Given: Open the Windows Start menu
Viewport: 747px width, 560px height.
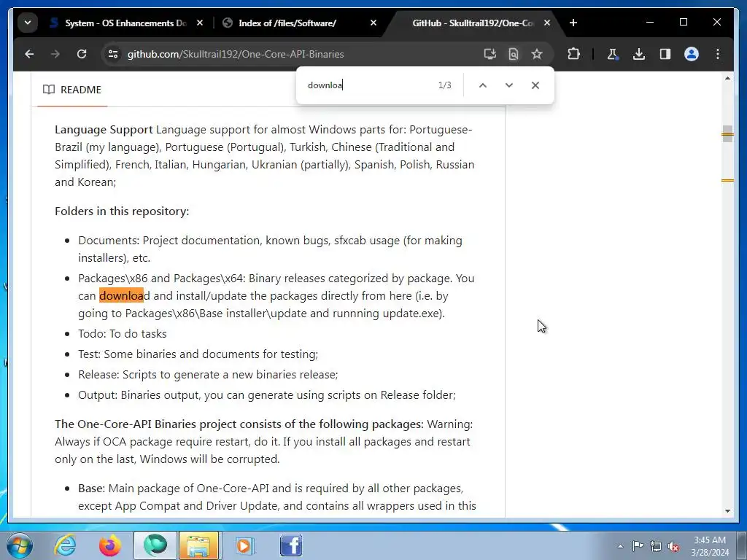Looking at the screenshot, I should click(x=20, y=545).
